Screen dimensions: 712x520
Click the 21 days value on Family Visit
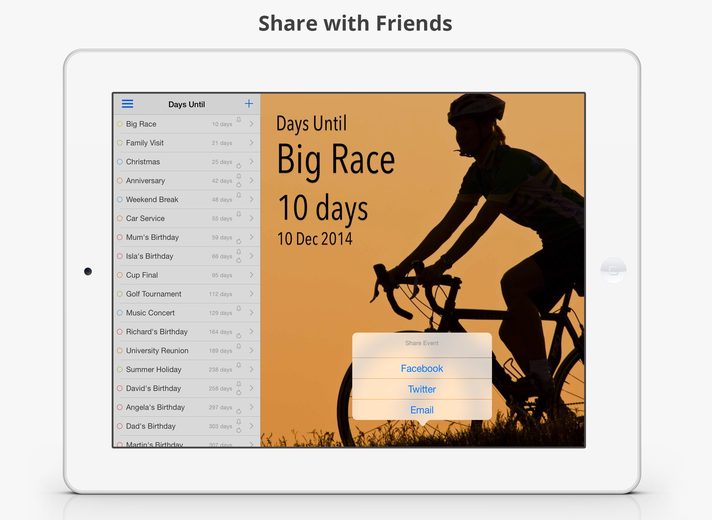(x=222, y=143)
